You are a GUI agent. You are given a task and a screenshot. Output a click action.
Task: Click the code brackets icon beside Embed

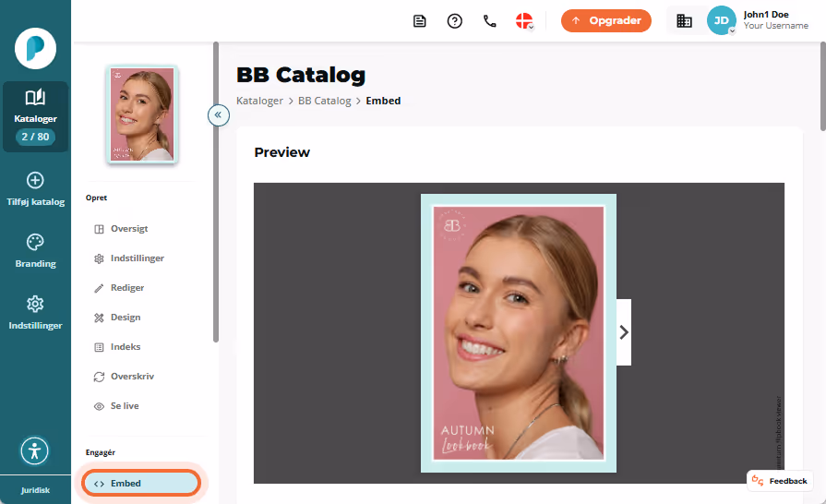pyautogui.click(x=99, y=484)
